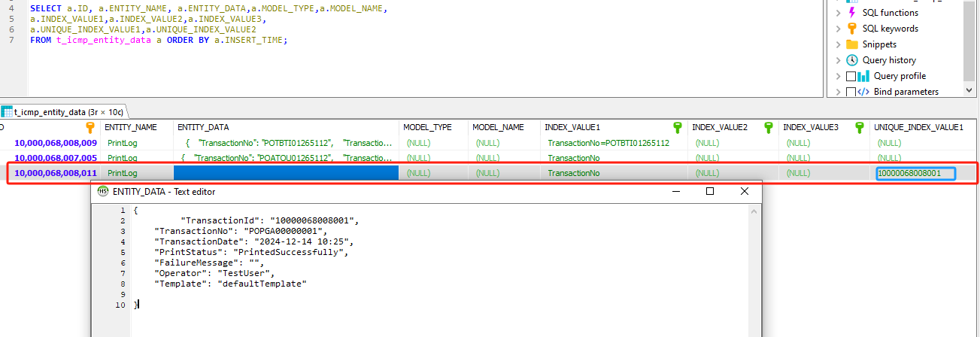The width and height of the screenshot is (980, 337).
Task: Select ID cell 10,000,068,007,005
Action: coord(56,158)
